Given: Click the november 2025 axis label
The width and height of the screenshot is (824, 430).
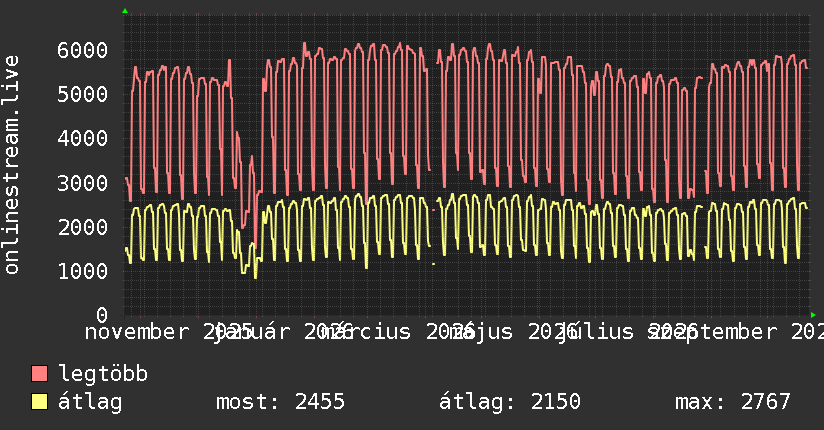Looking at the screenshot, I should [x=169, y=332].
